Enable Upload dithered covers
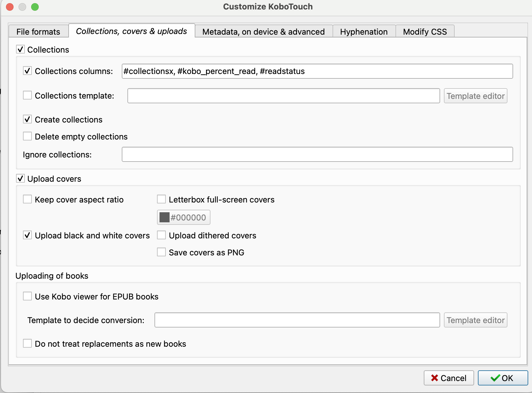 (161, 235)
